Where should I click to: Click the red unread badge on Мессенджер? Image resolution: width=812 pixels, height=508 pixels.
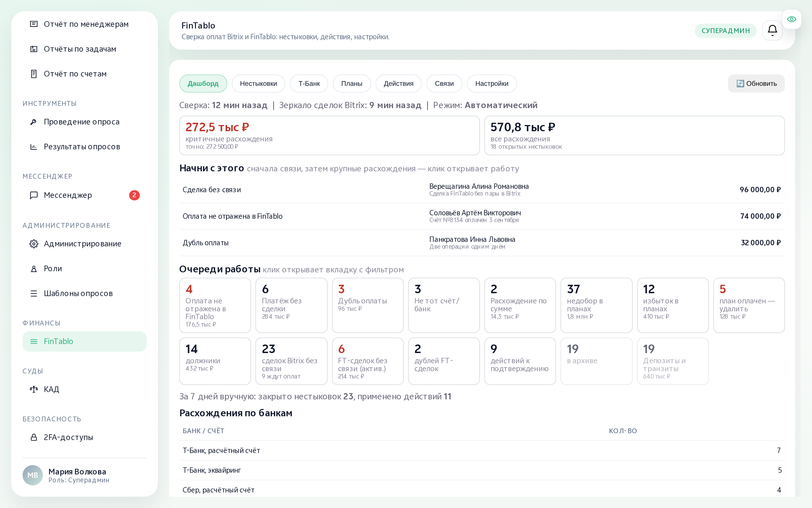pos(134,195)
